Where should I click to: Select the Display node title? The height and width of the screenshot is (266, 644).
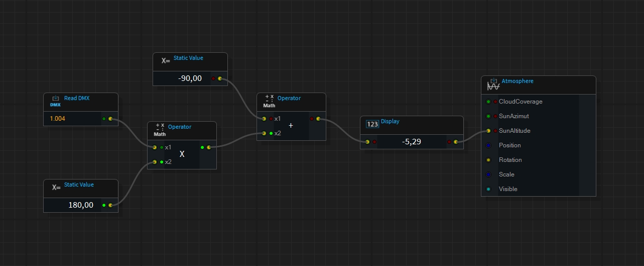pos(390,121)
